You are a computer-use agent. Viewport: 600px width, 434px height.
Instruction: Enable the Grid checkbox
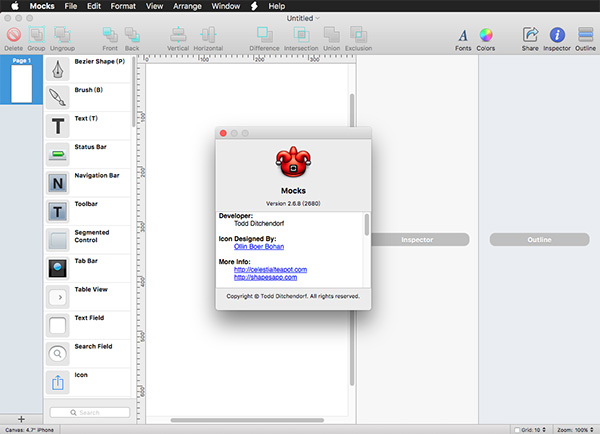point(517,430)
